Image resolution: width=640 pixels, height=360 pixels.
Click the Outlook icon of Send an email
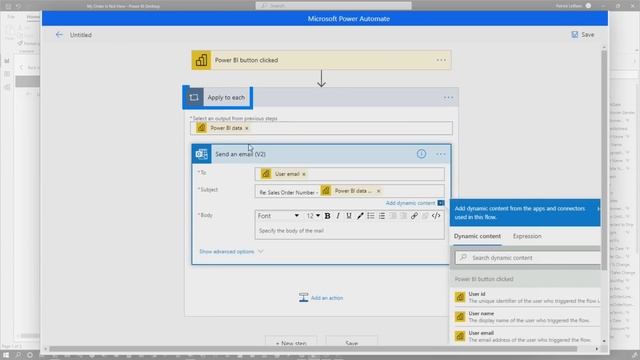click(202, 154)
